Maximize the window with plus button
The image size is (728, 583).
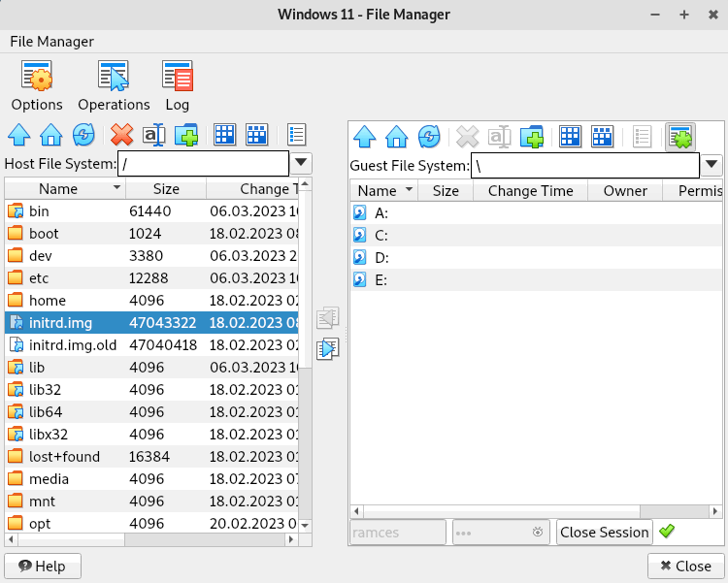click(684, 15)
